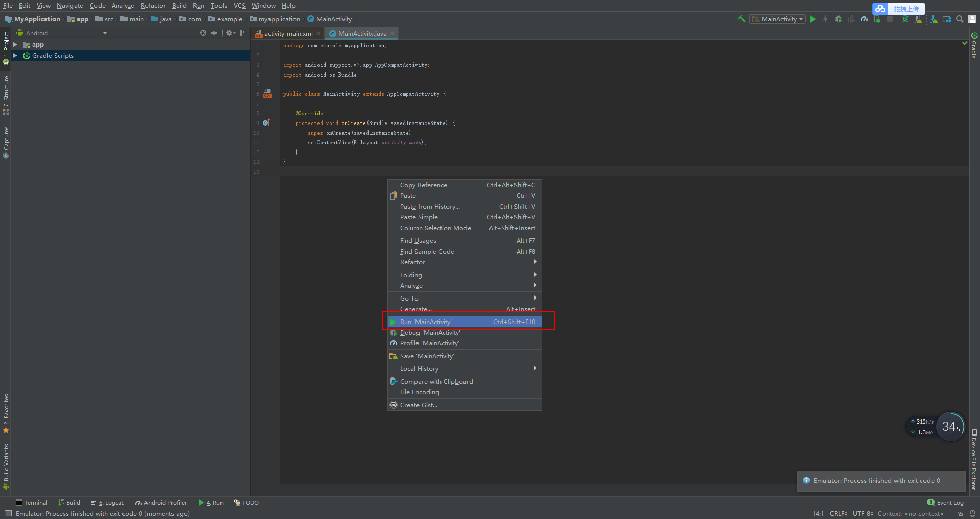
Task: Expand the Gradle Scripts tree node
Action: pyautogui.click(x=15, y=55)
